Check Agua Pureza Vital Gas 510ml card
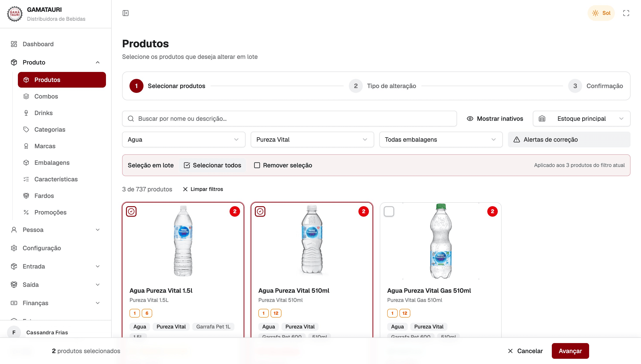641x364 pixels. pos(389,211)
